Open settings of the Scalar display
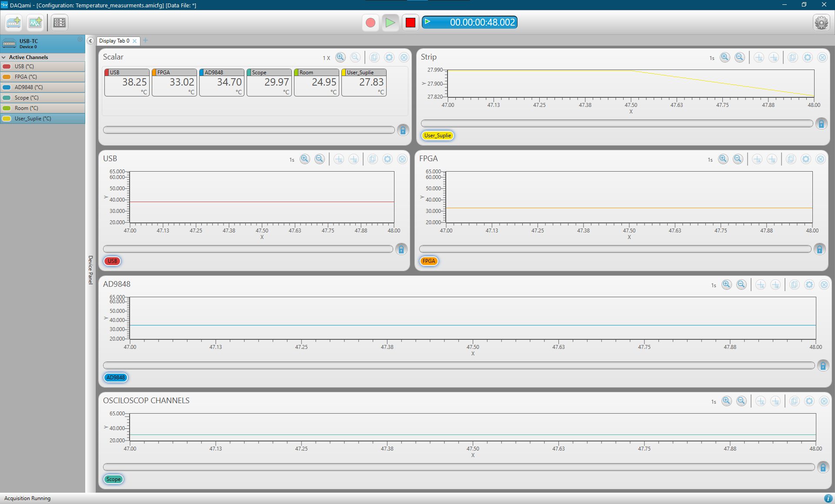 (x=389, y=57)
